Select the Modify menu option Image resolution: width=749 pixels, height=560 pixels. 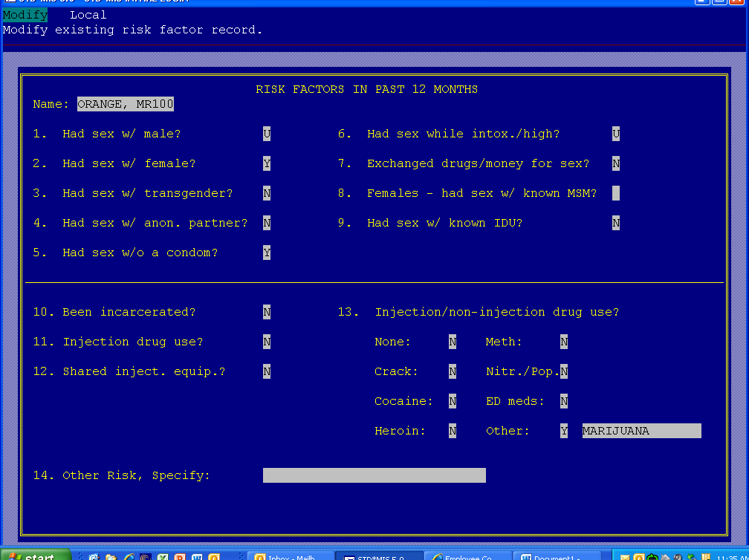pos(25,15)
